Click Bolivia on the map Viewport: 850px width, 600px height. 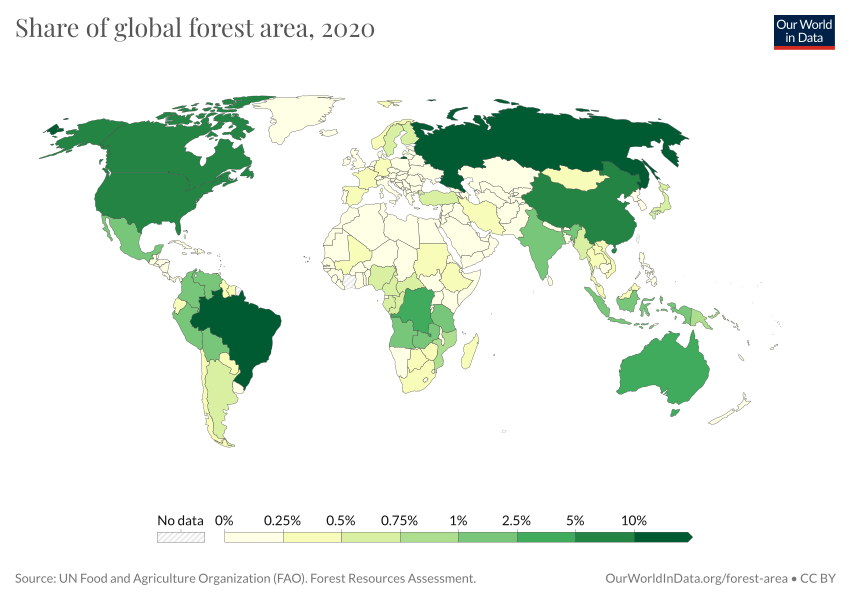[215, 344]
